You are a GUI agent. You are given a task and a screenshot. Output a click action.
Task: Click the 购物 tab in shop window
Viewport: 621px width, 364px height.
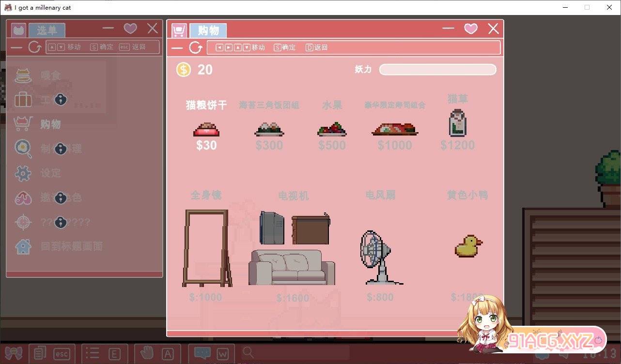208,30
